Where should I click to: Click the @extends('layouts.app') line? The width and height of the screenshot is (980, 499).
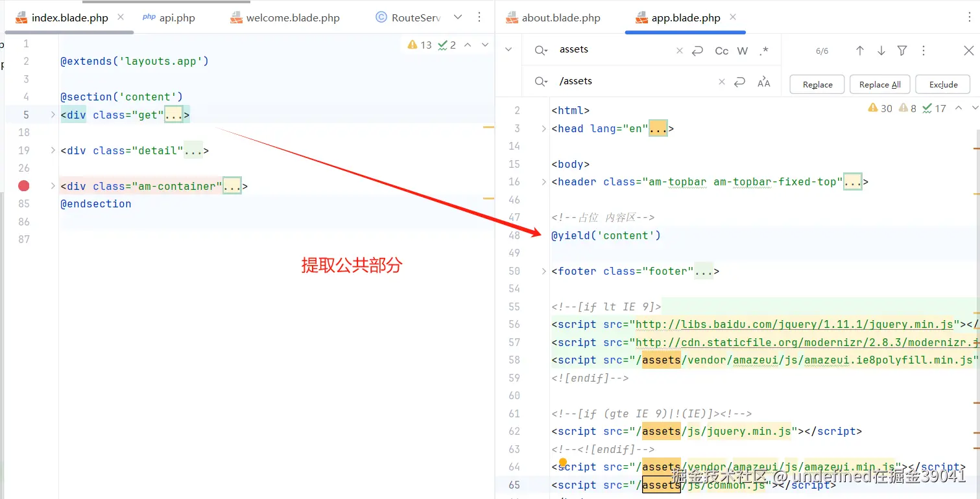click(x=134, y=62)
